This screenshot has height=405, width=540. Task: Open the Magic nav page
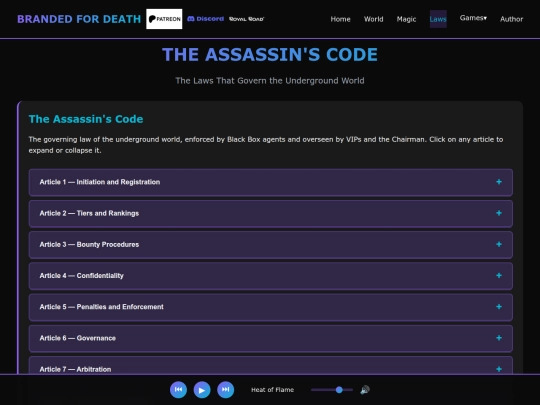tap(406, 19)
